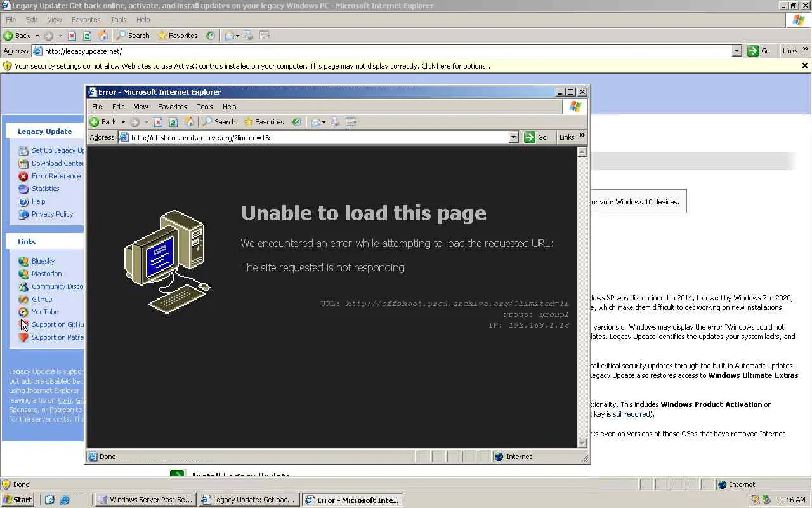Viewport: 812px width, 508px height.
Task: Click Back button in Error window toolbar
Action: click(x=103, y=122)
